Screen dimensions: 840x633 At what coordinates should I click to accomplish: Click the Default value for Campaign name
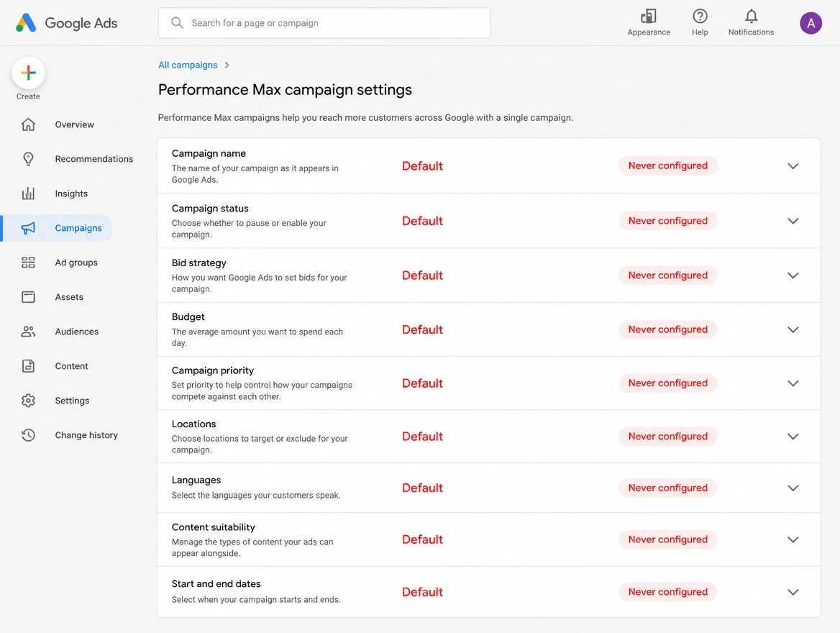click(x=422, y=166)
